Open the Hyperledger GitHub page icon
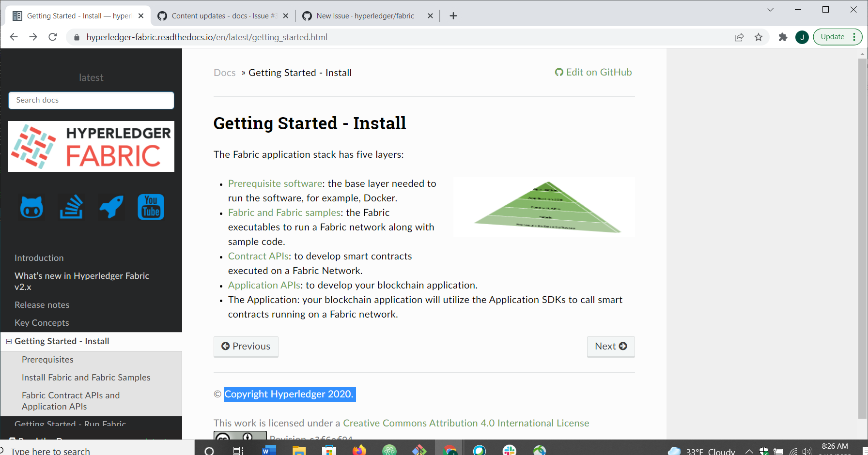Image resolution: width=868 pixels, height=455 pixels. tap(31, 207)
